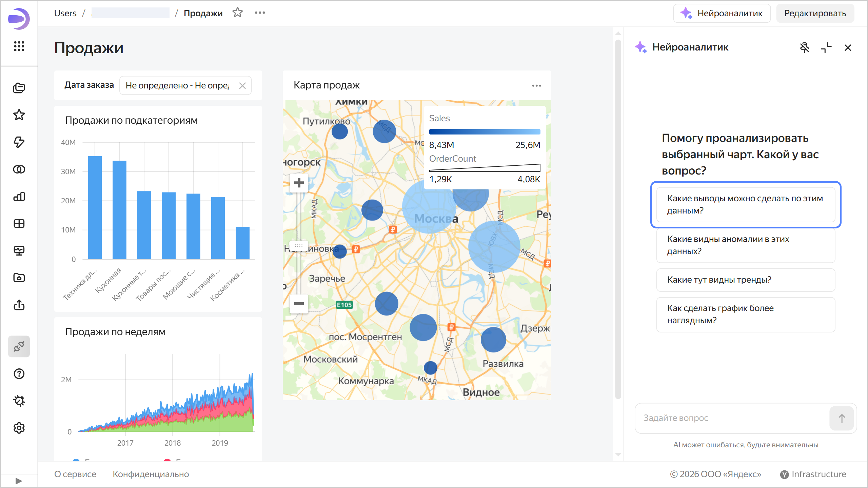
Task: Open the connections lightning icon
Action: pos(19,142)
